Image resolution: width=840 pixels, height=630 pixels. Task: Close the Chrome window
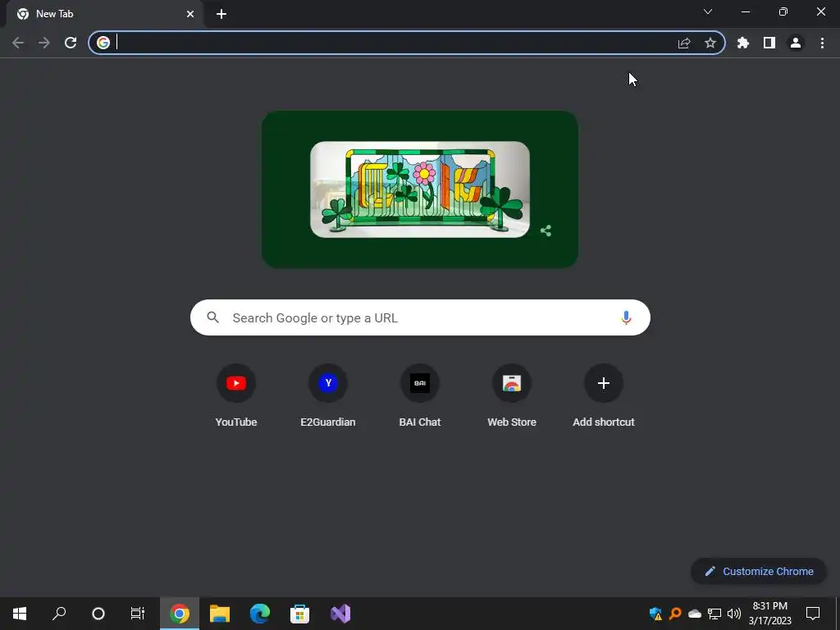tap(820, 11)
